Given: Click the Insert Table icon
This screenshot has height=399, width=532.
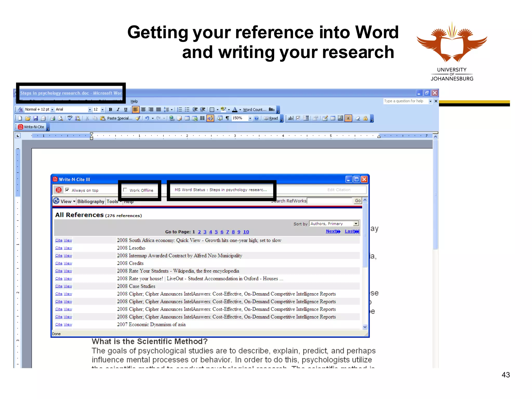Looking at the screenshot, I should click(x=187, y=118).
